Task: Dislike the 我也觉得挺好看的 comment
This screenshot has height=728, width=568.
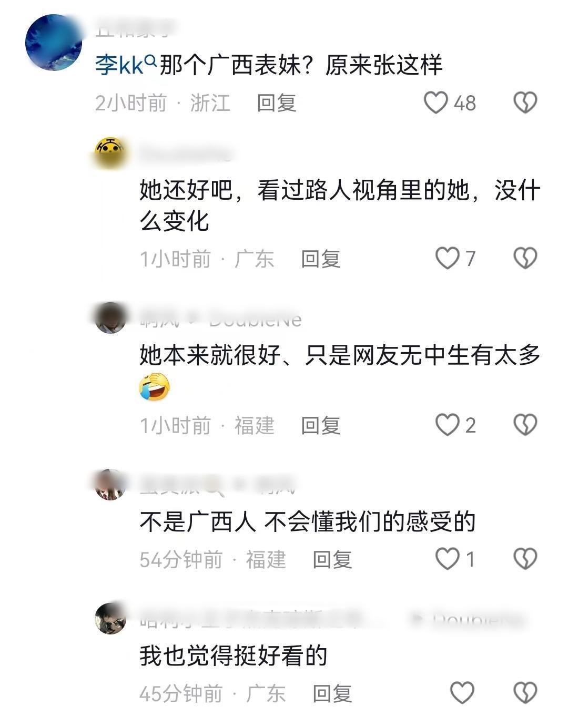Action: pos(525,693)
